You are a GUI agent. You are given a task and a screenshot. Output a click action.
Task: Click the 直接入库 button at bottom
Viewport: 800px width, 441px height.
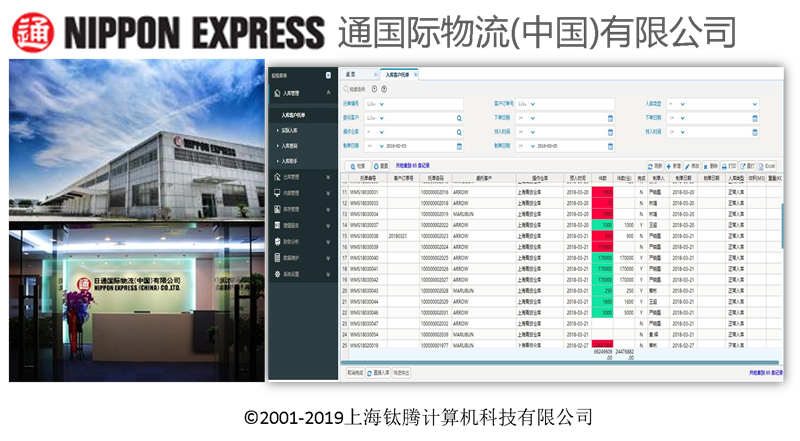[x=378, y=373]
